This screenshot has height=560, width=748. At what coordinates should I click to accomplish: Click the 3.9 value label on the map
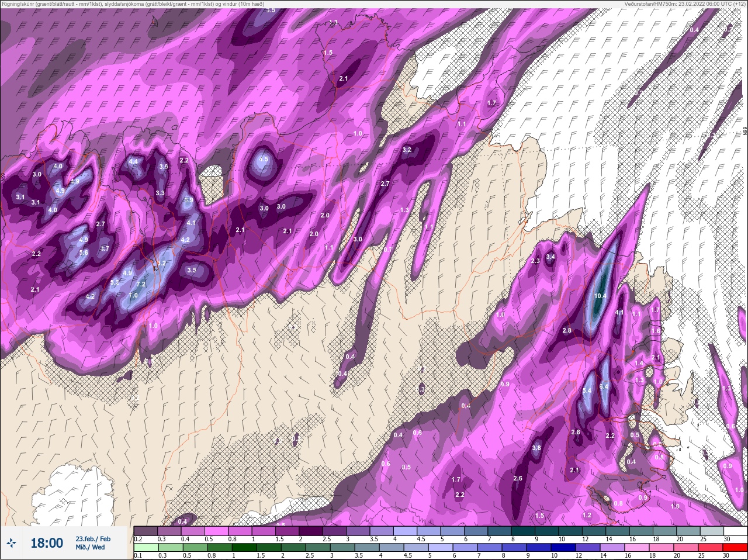(x=164, y=167)
